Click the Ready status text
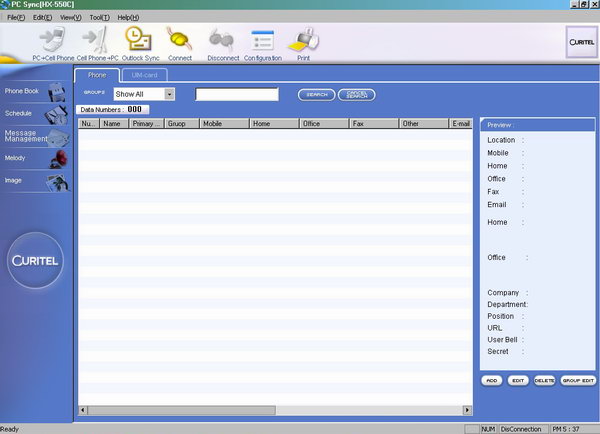The image size is (600, 434). pos(9,429)
